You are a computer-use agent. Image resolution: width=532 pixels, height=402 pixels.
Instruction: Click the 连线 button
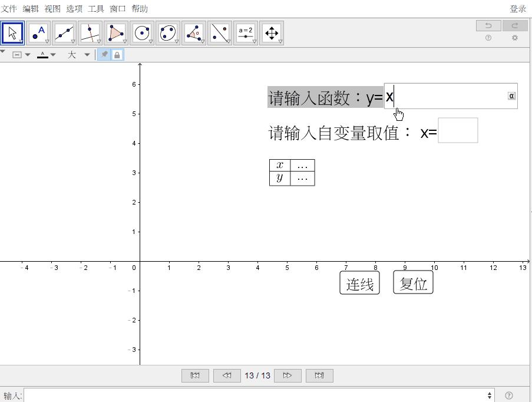(359, 282)
